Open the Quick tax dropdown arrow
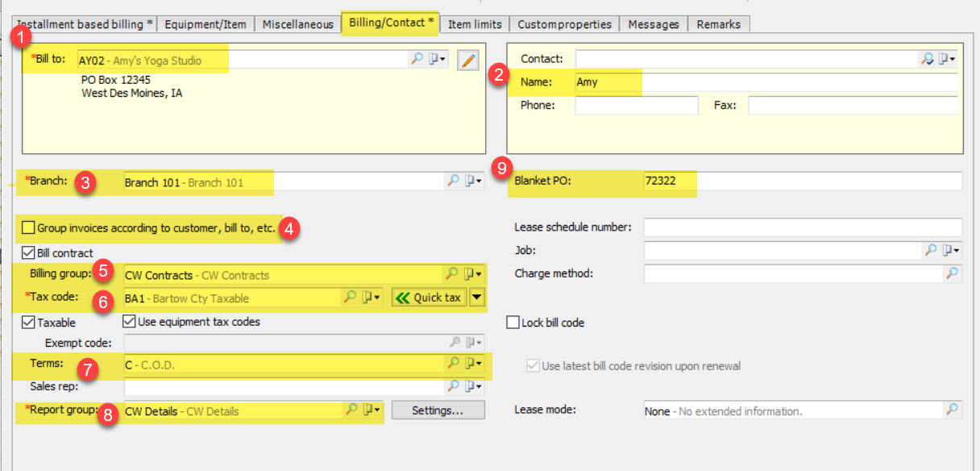 (477, 298)
